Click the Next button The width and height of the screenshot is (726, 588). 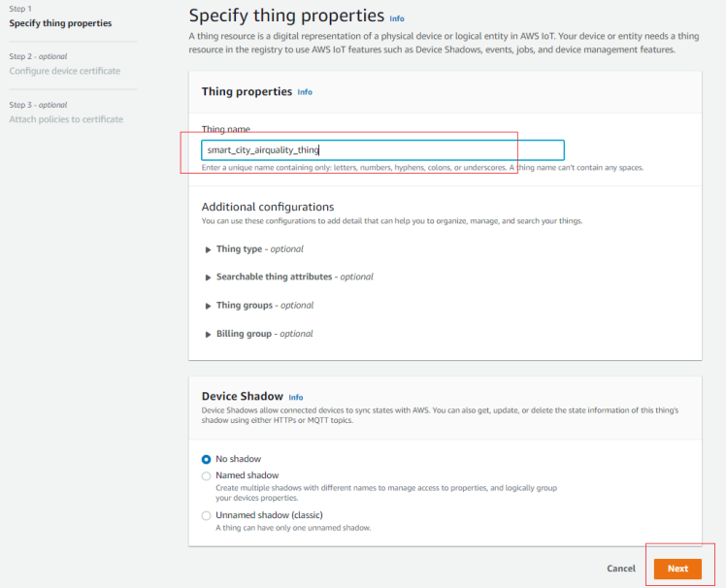[677, 569]
